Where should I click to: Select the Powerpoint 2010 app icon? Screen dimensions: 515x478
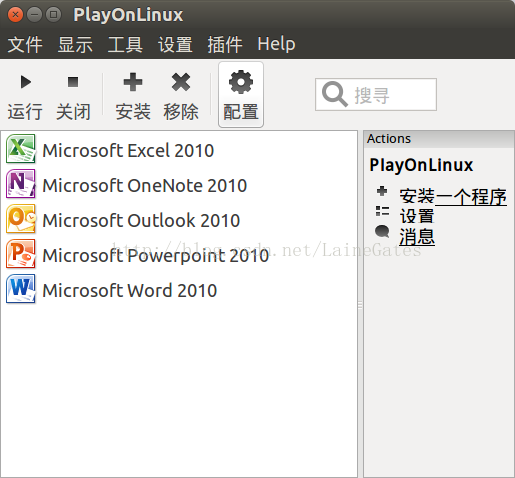21,254
